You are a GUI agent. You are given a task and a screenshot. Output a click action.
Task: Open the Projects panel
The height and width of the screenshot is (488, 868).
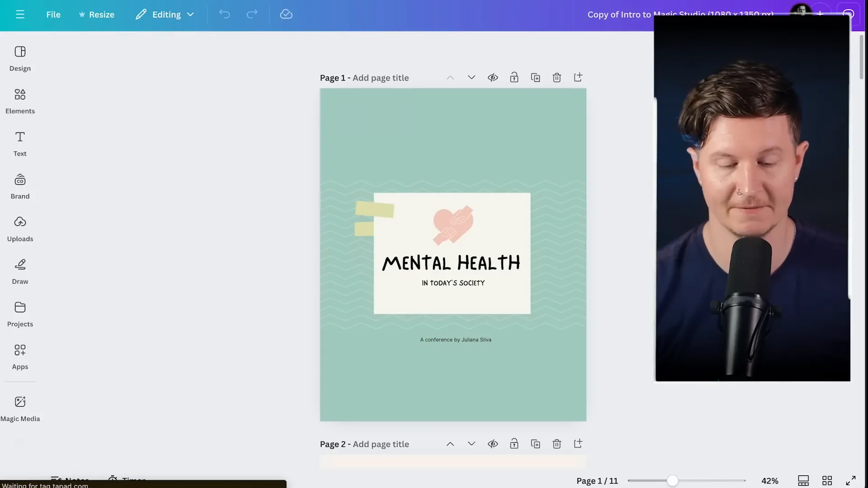click(20, 314)
